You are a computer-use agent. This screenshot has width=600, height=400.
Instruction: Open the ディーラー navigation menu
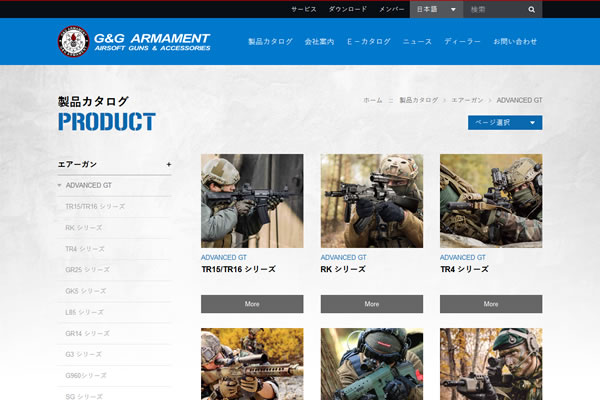click(x=462, y=41)
